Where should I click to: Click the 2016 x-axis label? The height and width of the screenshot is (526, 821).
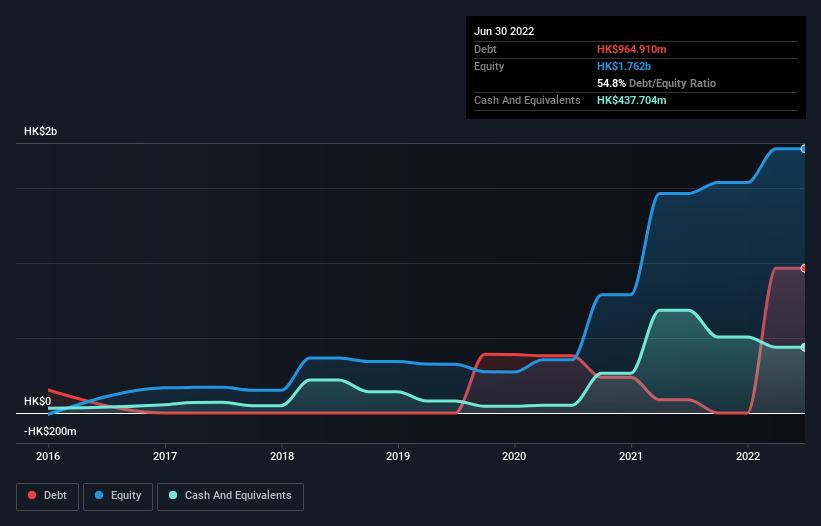pyautogui.click(x=48, y=456)
